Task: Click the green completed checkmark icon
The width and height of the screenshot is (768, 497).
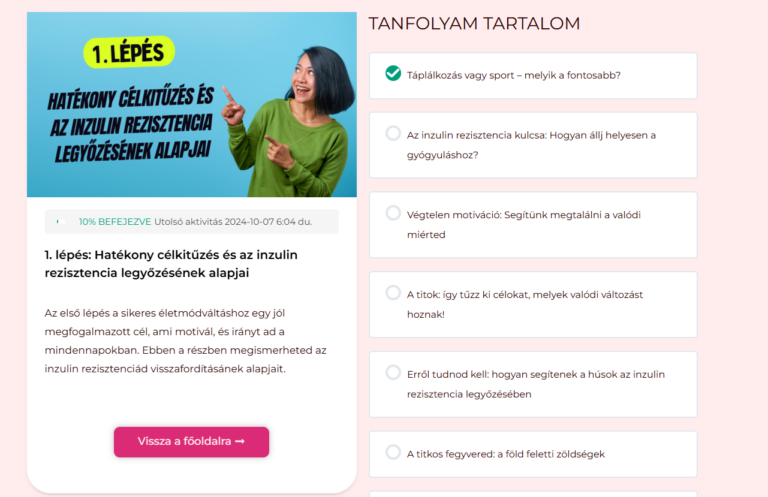Action: coord(393,73)
